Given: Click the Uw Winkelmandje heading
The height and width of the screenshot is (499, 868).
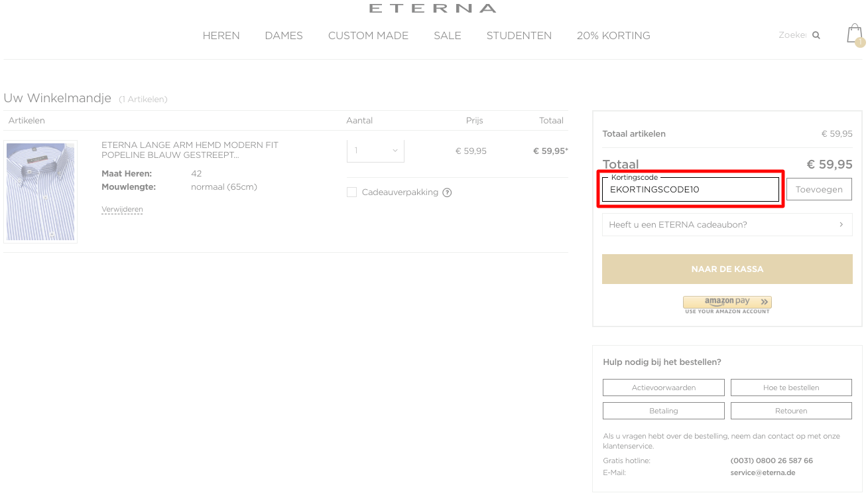Looking at the screenshot, I should pyautogui.click(x=57, y=98).
